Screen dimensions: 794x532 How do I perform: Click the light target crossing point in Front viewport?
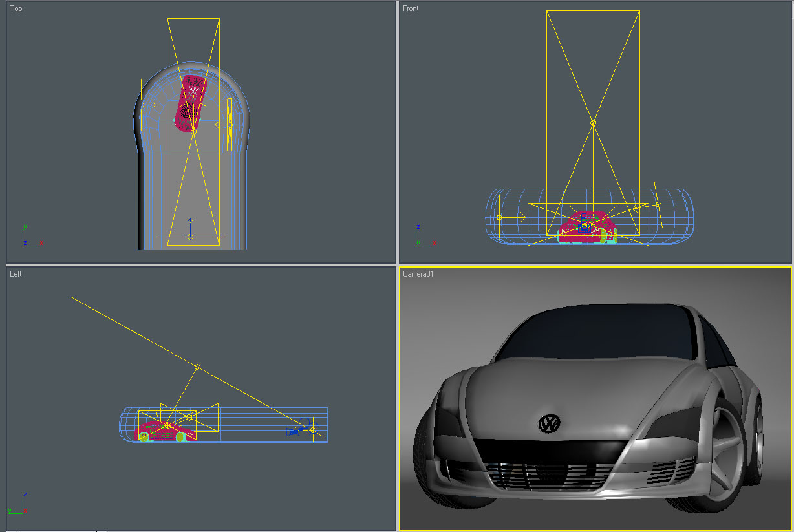pyautogui.click(x=593, y=123)
